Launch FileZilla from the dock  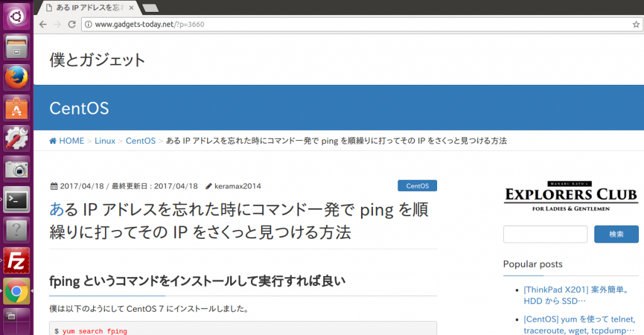16,261
